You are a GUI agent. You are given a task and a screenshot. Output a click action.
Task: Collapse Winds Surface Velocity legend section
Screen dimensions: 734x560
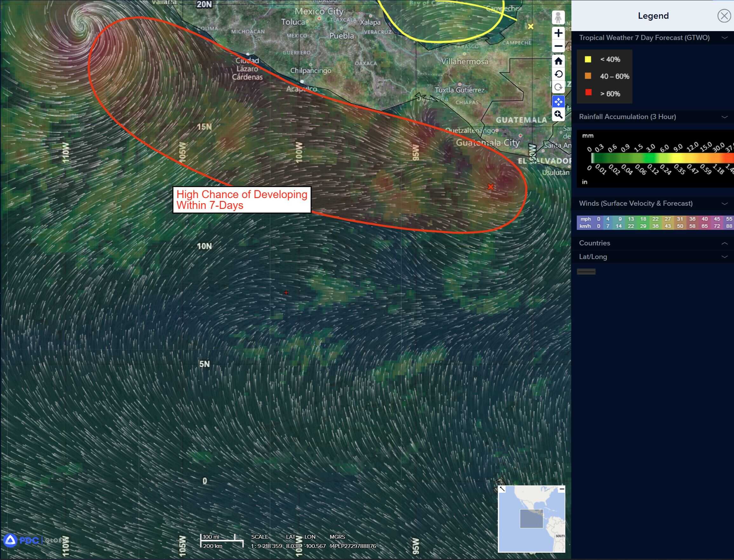724,204
